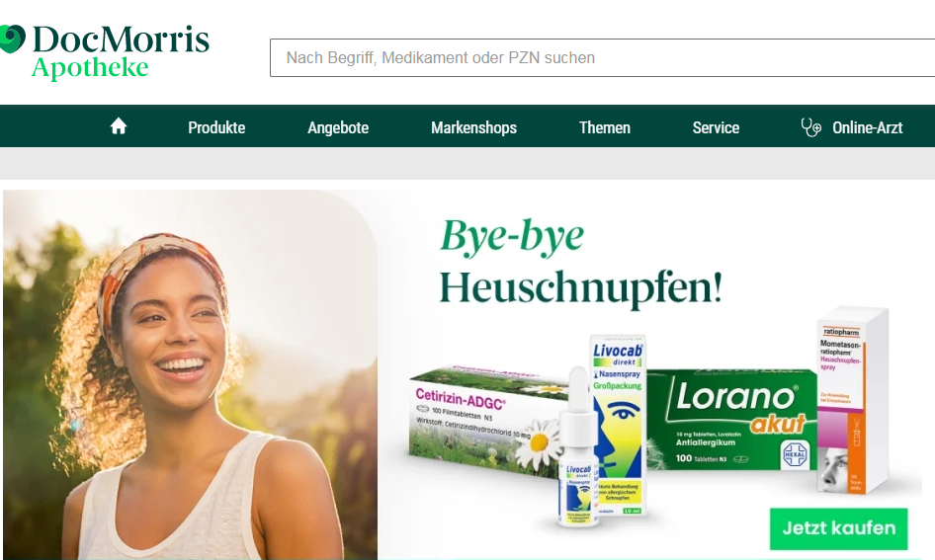Click the DocMorris heart logo icon

pos(11,39)
